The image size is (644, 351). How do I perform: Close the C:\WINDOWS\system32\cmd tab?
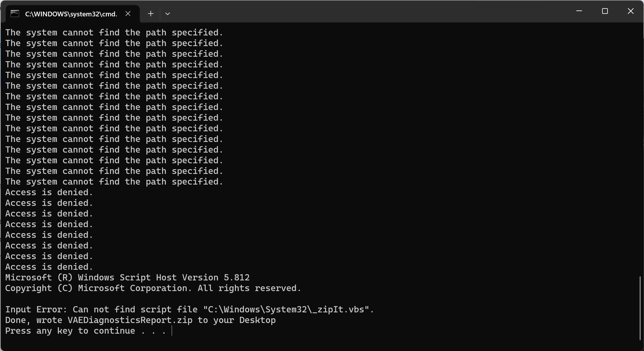point(128,13)
